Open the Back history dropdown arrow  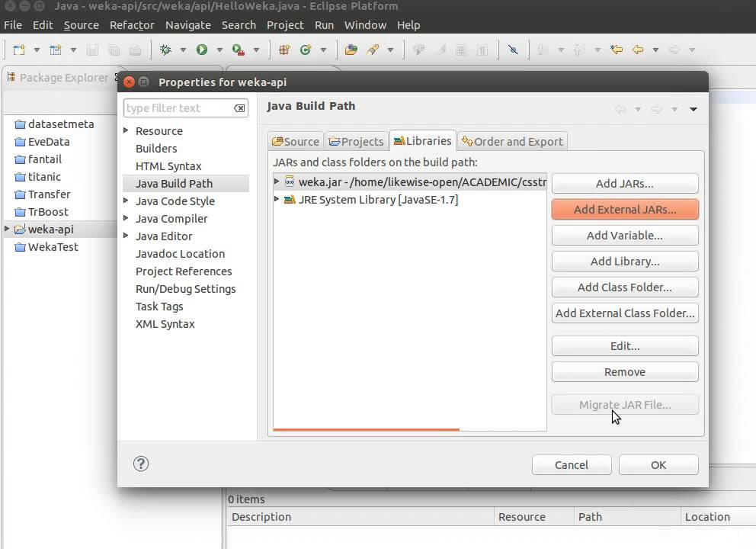pyautogui.click(x=655, y=50)
